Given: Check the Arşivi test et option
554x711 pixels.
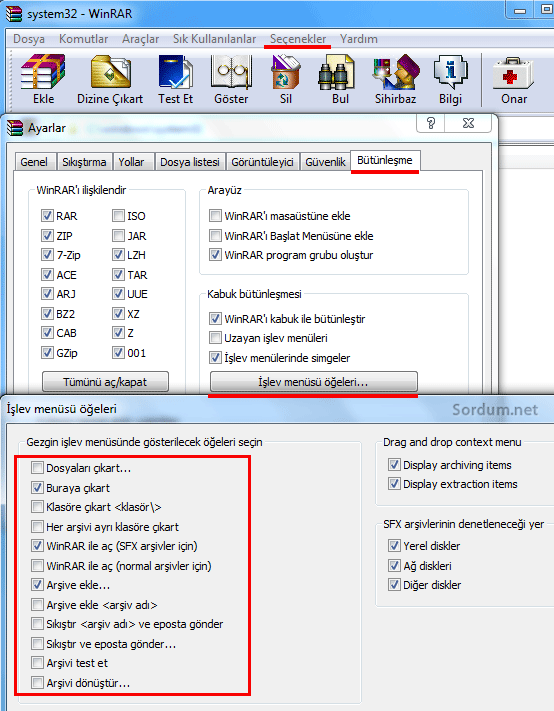Looking at the screenshot, I should [37, 662].
